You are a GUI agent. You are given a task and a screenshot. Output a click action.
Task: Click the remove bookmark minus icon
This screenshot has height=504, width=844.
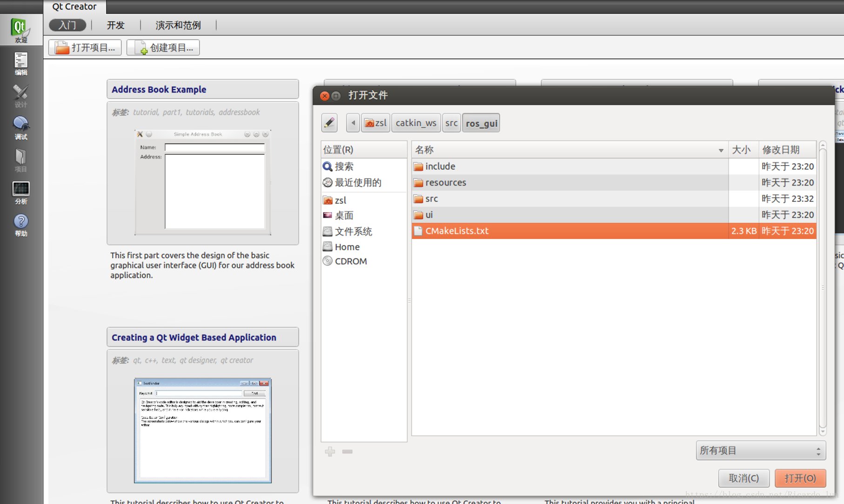(347, 451)
